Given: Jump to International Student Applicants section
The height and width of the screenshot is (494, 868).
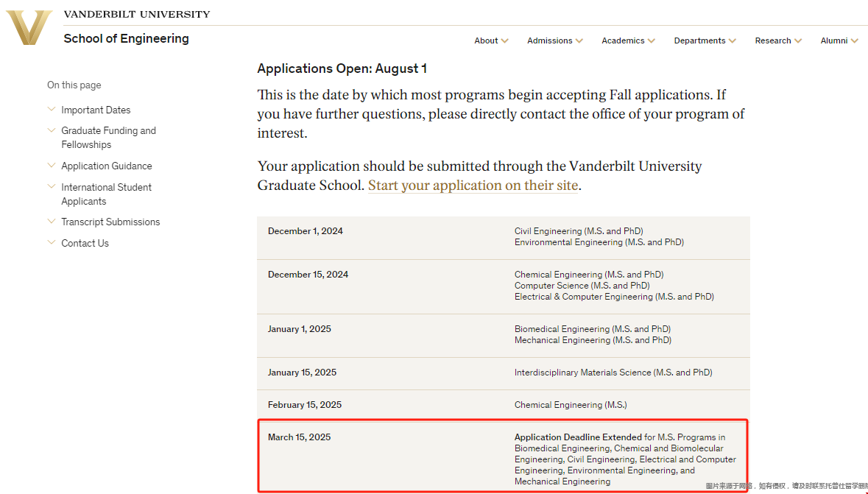Looking at the screenshot, I should click(106, 194).
